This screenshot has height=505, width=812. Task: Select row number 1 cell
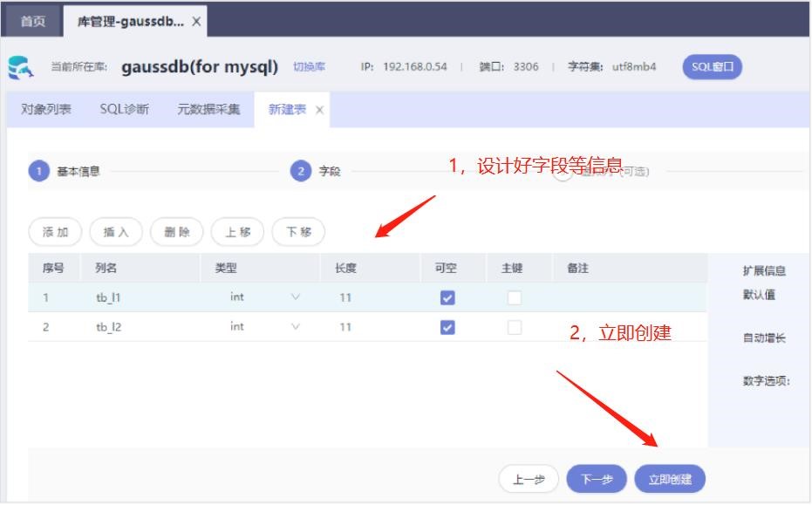click(46, 297)
